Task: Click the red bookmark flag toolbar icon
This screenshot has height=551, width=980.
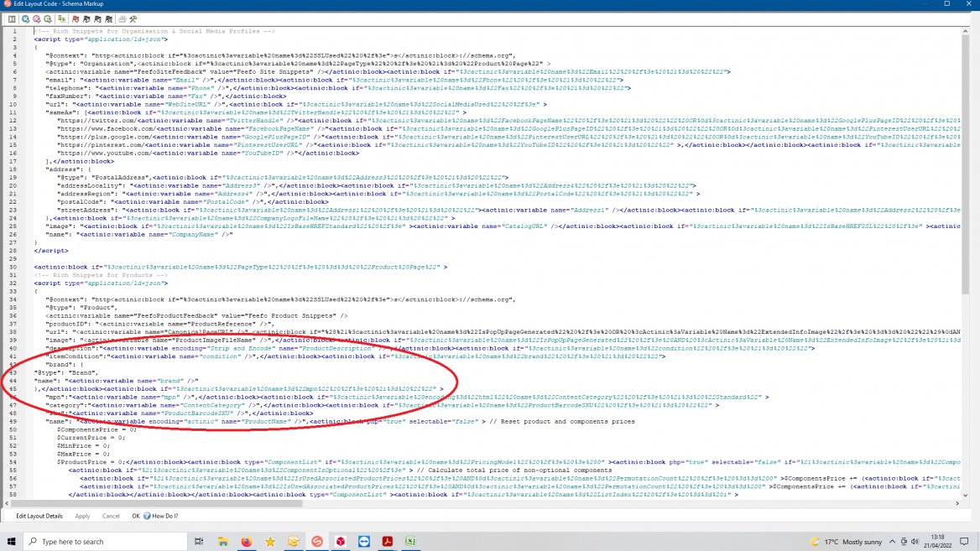Action: 76,18
